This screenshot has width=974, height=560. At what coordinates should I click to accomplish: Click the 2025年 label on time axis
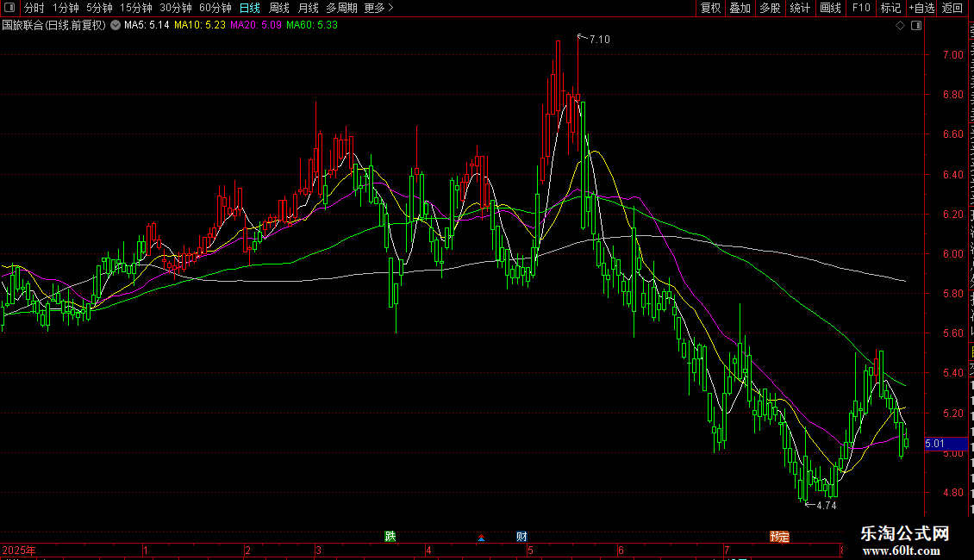[19, 551]
